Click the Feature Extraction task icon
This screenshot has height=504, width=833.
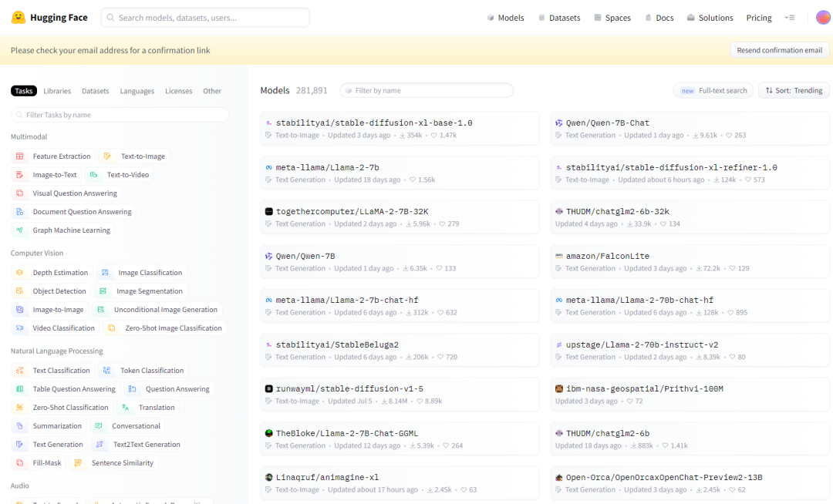(19, 156)
